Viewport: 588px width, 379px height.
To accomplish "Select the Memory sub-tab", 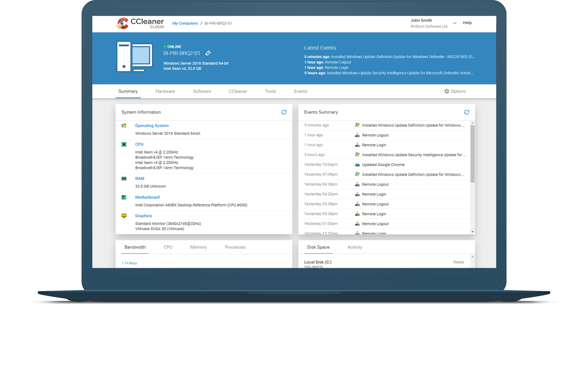I will tap(198, 247).
